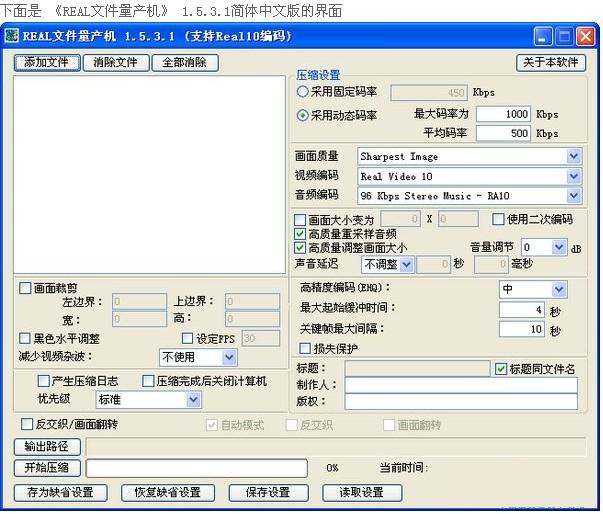603x514 pixels.
Task: Enable 损失保护 checkbox
Action: [x=305, y=348]
